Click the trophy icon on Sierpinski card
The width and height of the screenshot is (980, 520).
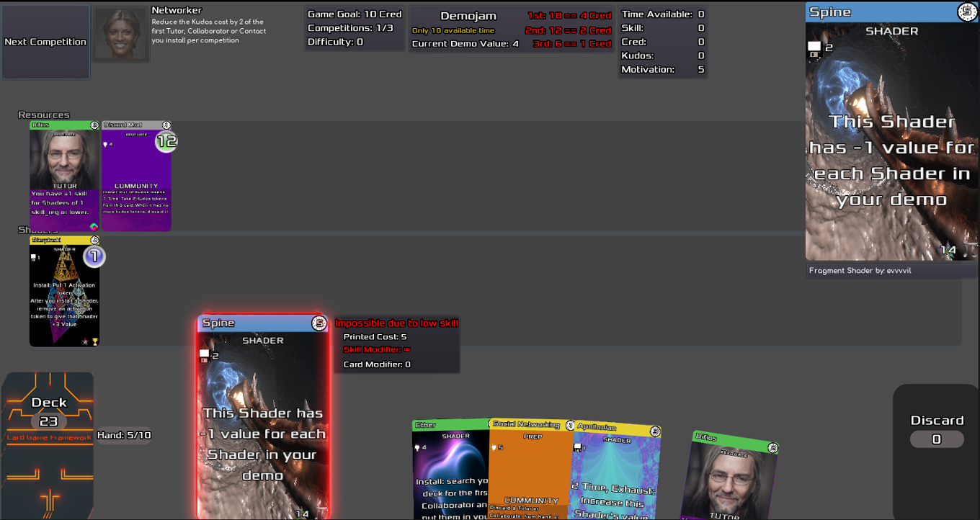(x=94, y=341)
